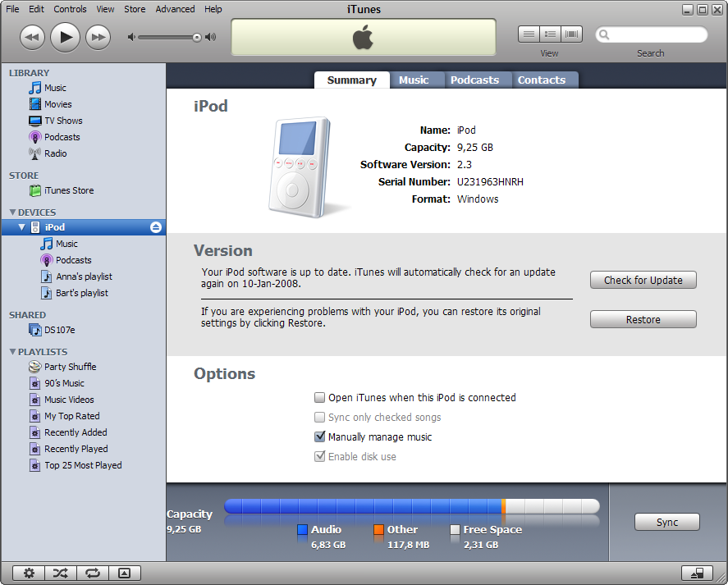728x585 pixels.
Task: Open the Recently Added playlist
Action: [76, 432]
